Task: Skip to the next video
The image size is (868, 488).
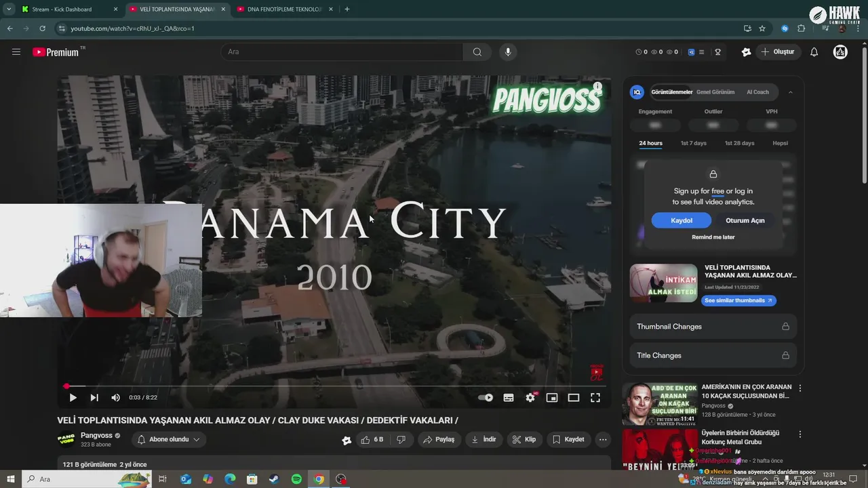Action: [x=94, y=398]
